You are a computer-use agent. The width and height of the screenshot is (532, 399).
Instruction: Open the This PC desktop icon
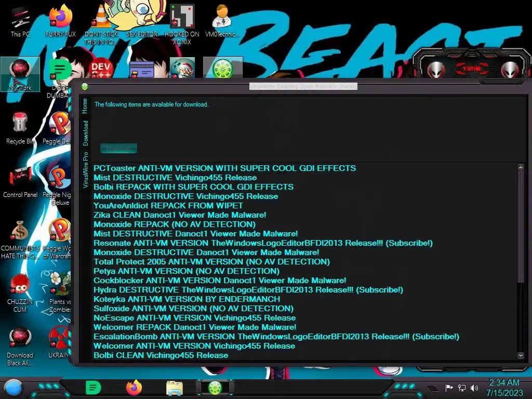[x=20, y=22]
